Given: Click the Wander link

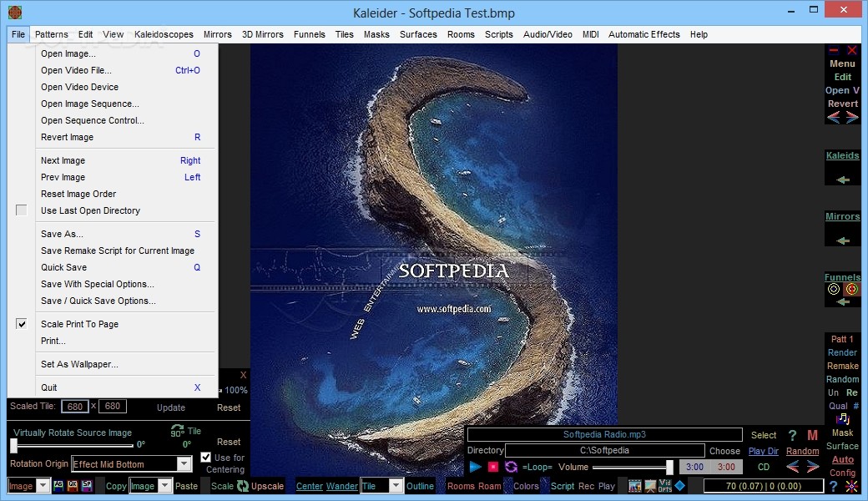Looking at the screenshot, I should tap(341, 486).
